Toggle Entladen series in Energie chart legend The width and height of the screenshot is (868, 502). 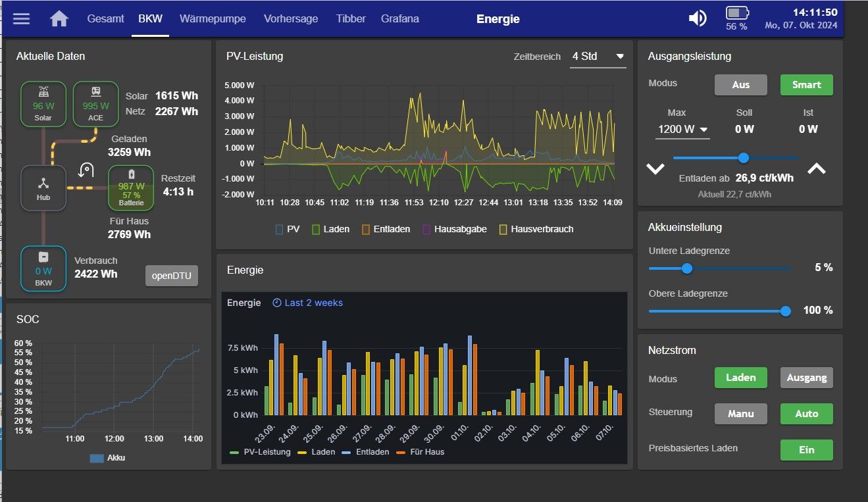pyautogui.click(x=366, y=452)
